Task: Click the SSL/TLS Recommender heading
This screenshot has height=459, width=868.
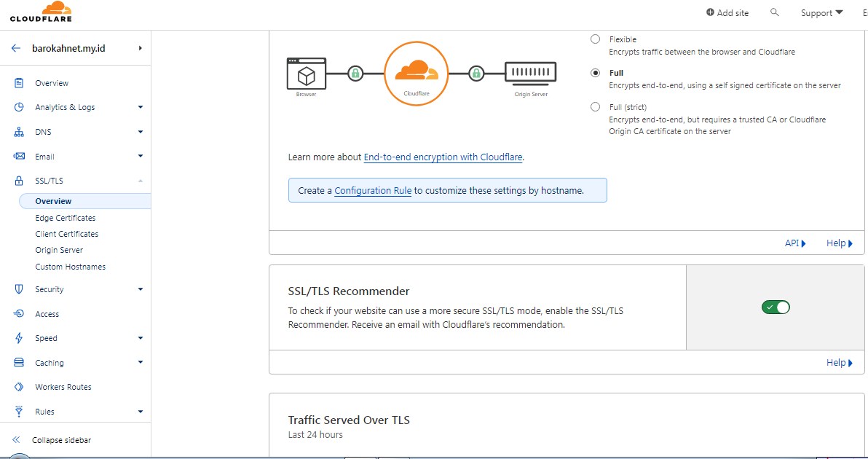Action: (349, 291)
